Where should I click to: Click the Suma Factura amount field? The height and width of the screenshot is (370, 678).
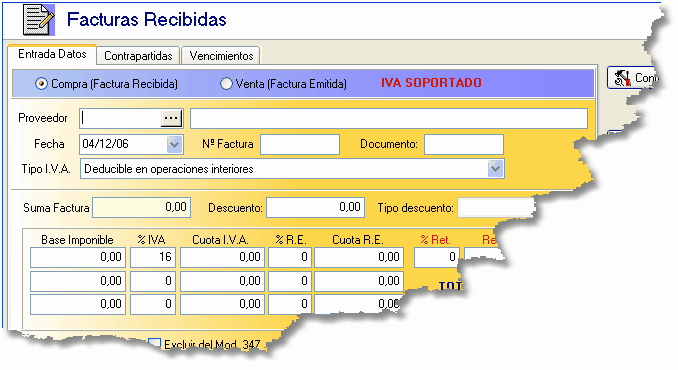pyautogui.click(x=141, y=207)
